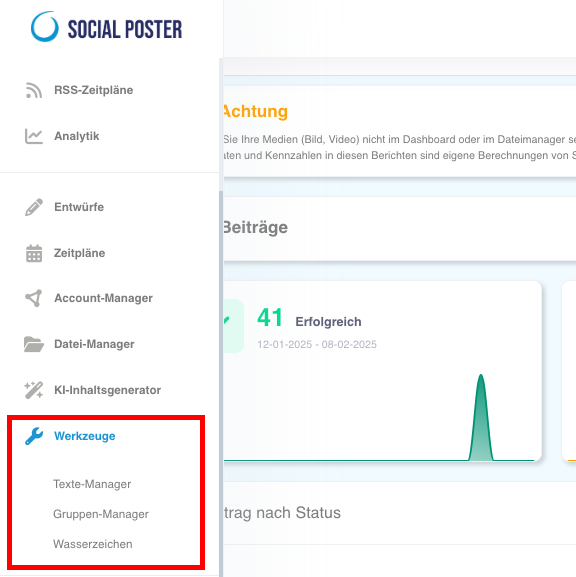Click the Account-Manager share icon

pyautogui.click(x=33, y=298)
